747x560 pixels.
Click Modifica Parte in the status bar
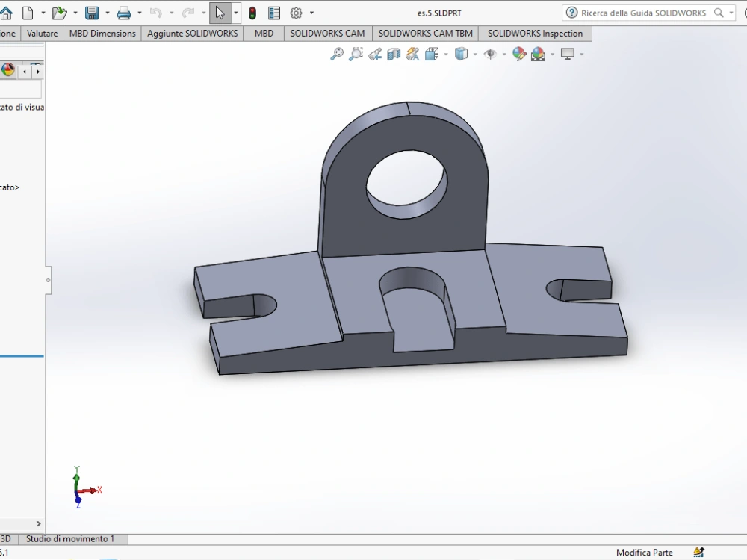click(644, 552)
